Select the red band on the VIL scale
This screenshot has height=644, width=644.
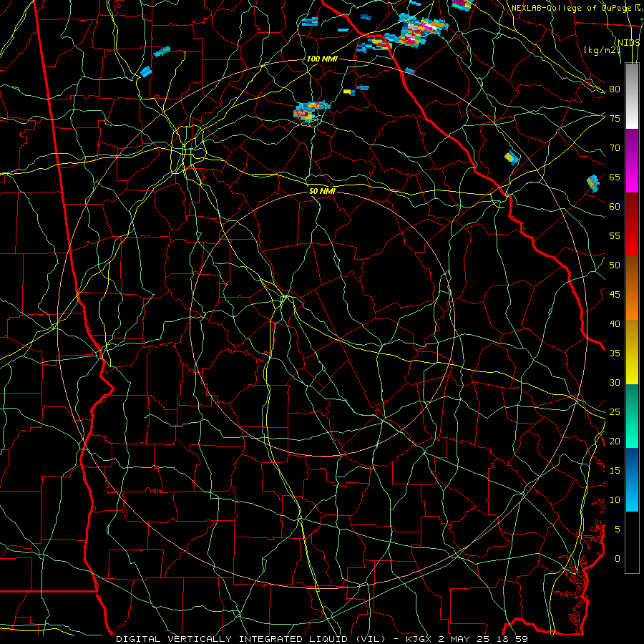pos(632,225)
